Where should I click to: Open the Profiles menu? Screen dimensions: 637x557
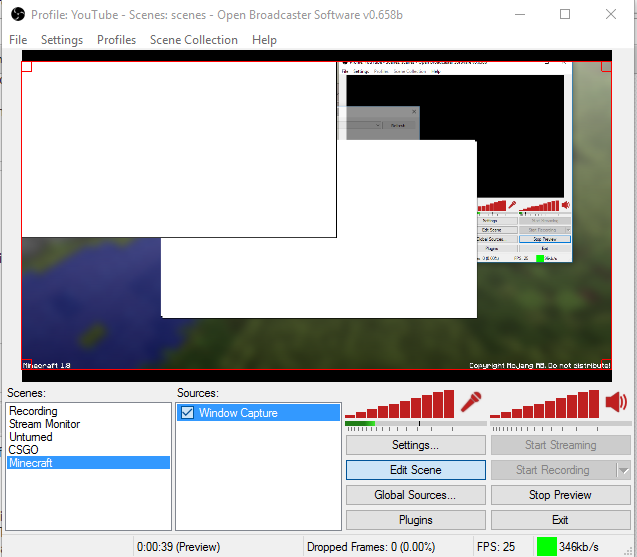tap(116, 40)
